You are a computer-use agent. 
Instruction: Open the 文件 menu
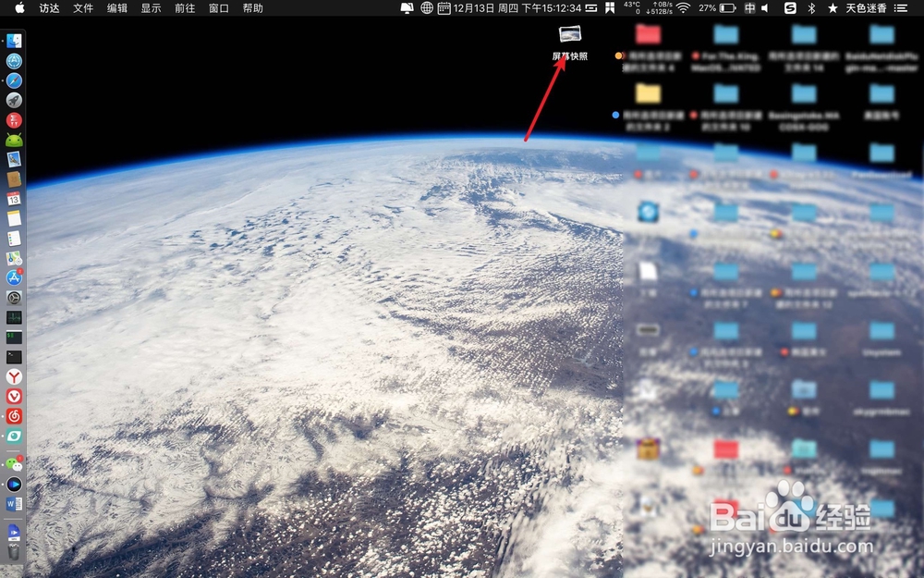[x=83, y=8]
